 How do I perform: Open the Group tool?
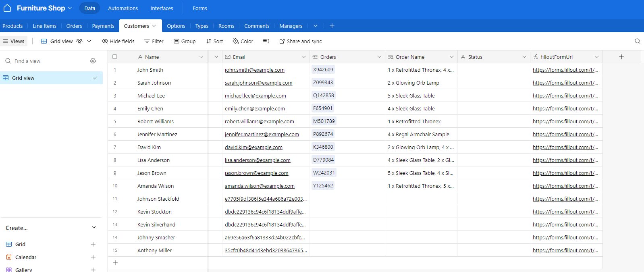coord(185,41)
